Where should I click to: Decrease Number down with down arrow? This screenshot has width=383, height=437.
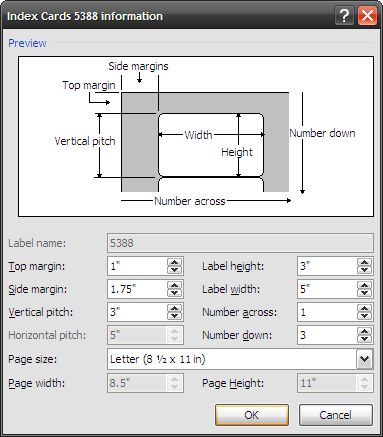click(x=365, y=339)
